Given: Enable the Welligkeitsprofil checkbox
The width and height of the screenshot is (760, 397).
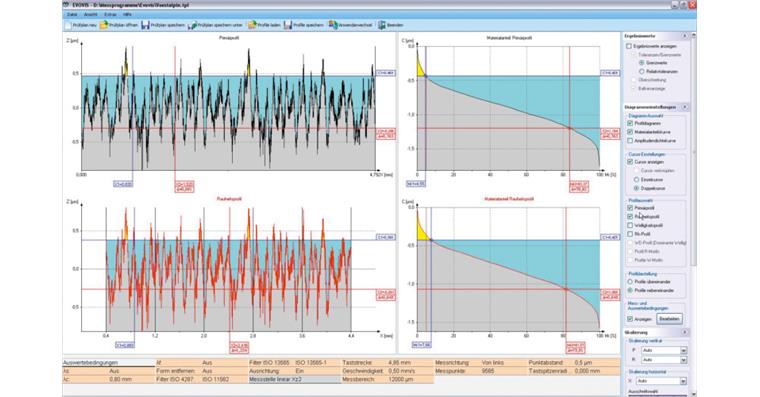Looking at the screenshot, I should [x=630, y=225].
